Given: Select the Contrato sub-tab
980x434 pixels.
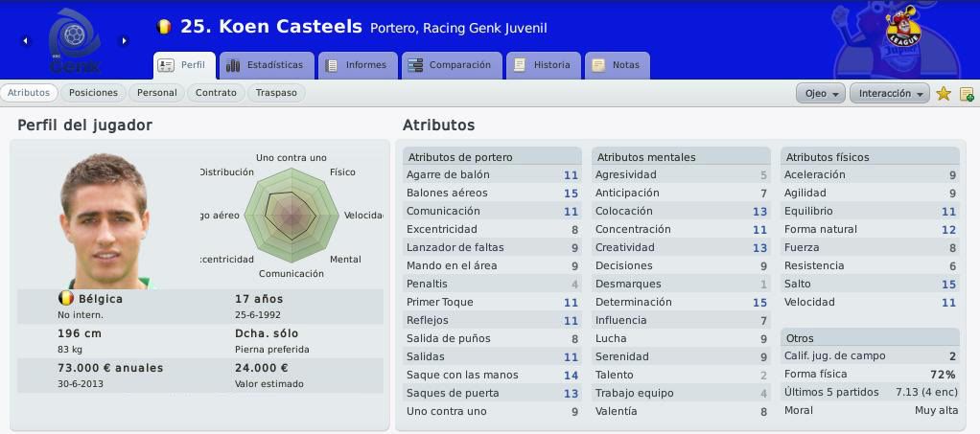Looking at the screenshot, I should coord(216,93).
